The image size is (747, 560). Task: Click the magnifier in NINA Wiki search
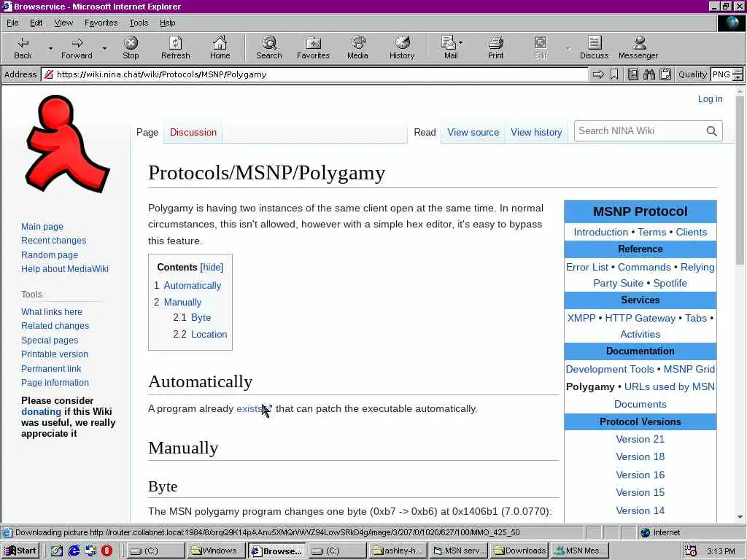(711, 131)
